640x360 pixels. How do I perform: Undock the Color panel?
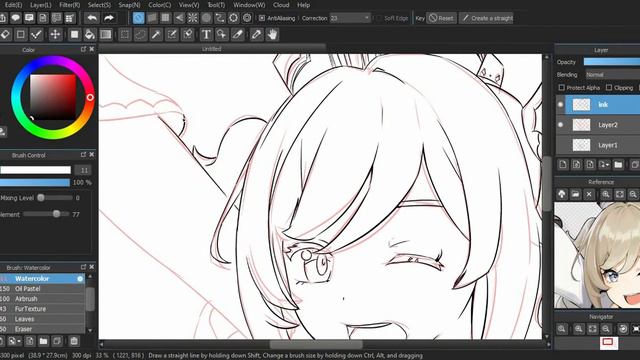coord(83,49)
